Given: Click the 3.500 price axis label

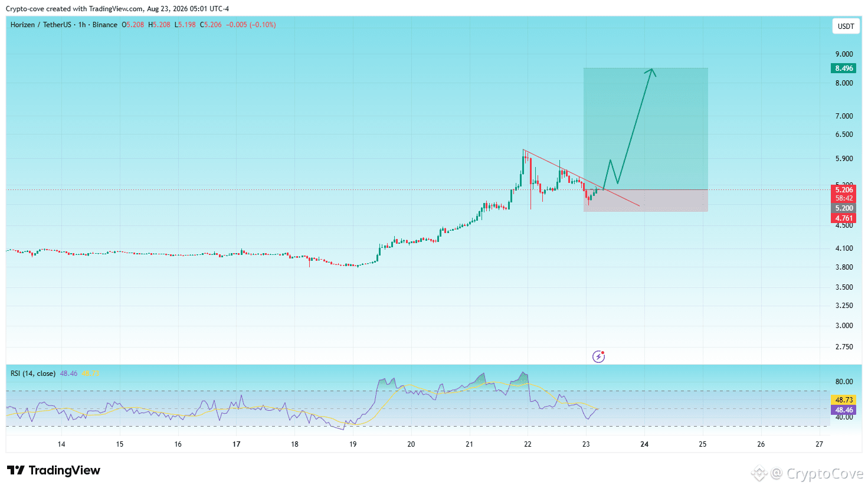Looking at the screenshot, I should pos(844,287).
